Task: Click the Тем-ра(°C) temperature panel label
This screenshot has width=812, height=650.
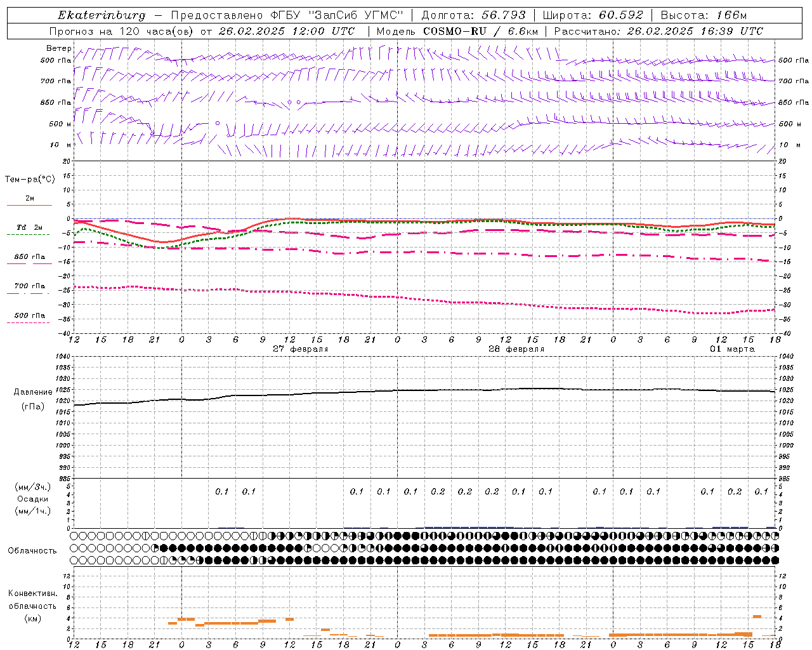Action: click(x=30, y=180)
